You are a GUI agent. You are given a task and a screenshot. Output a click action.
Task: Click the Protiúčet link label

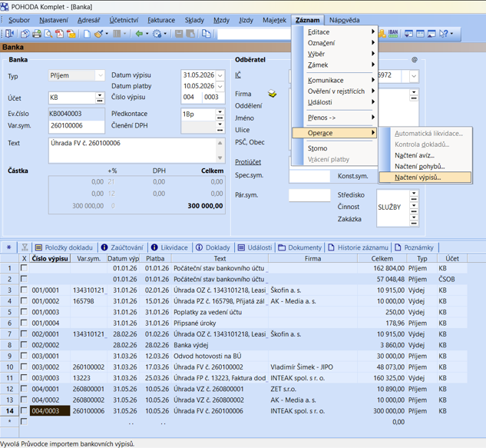click(247, 162)
